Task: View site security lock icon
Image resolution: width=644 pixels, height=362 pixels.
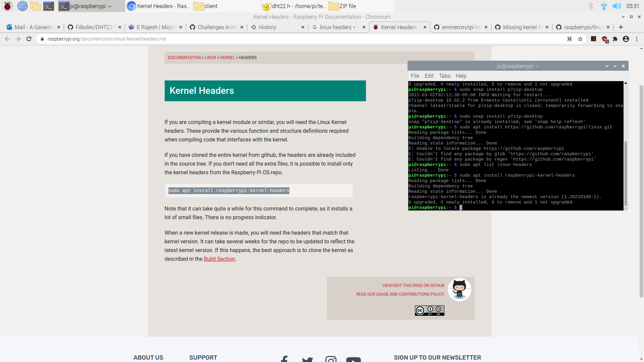Action: [x=42, y=39]
